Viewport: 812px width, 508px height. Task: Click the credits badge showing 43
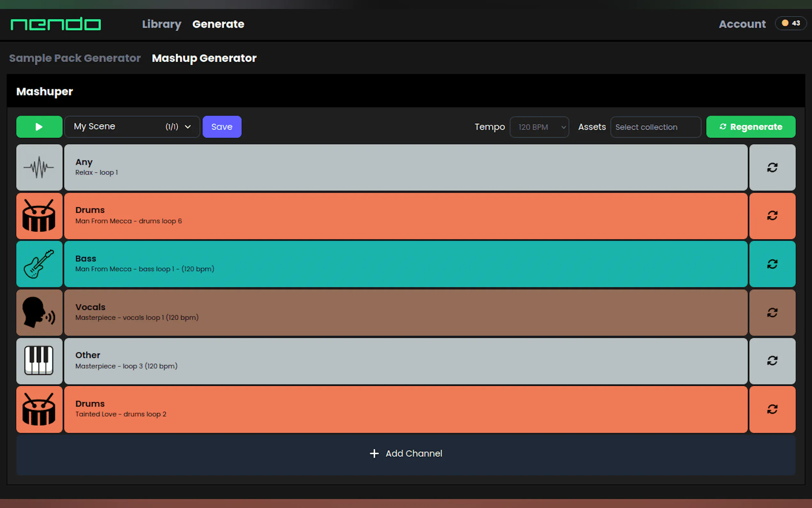(791, 23)
